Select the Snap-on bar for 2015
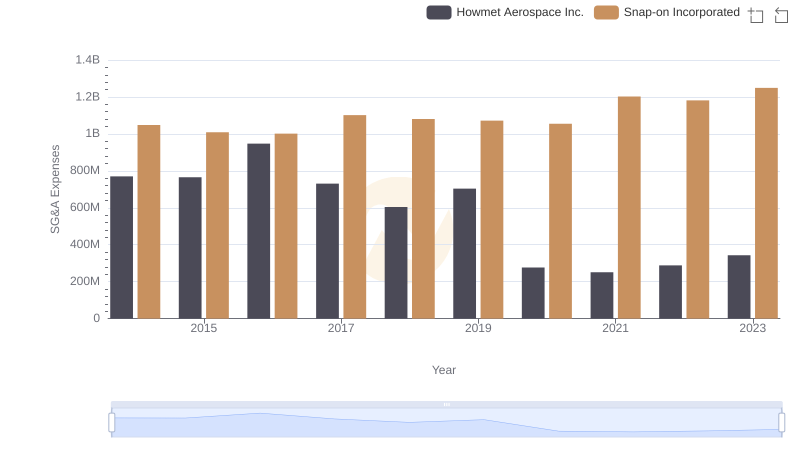 [217, 225]
